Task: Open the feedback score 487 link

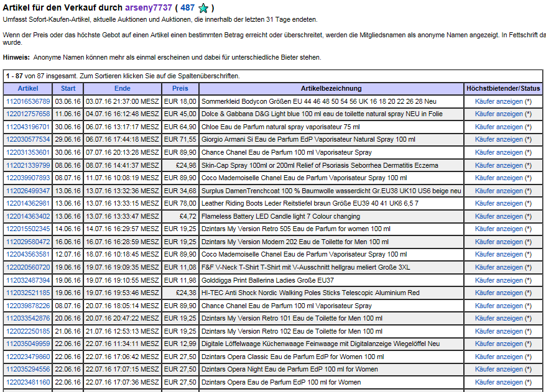Action: [x=187, y=7]
